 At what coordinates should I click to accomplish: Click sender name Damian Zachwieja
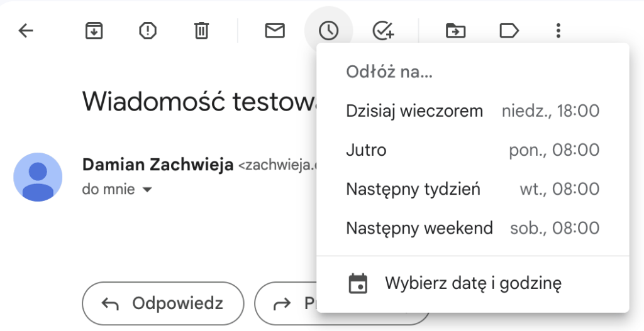coord(158,165)
